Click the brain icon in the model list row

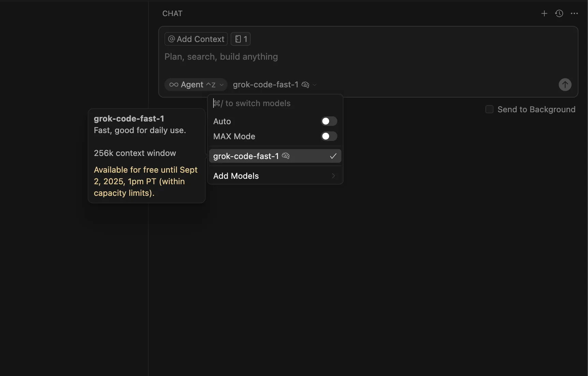tap(286, 156)
